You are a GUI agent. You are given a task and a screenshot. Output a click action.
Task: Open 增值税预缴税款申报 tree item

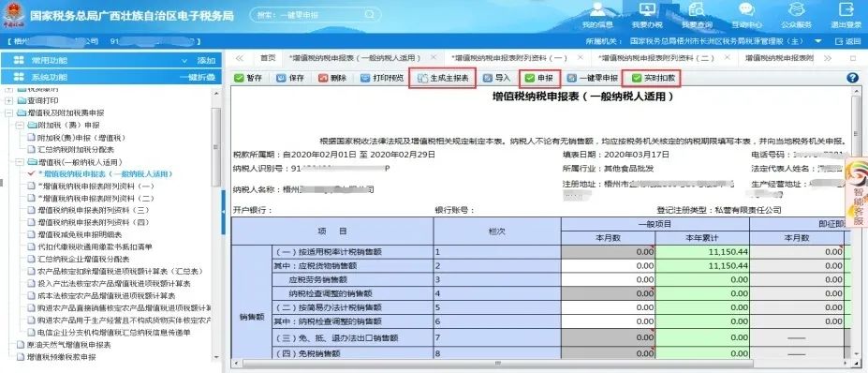(x=61, y=357)
